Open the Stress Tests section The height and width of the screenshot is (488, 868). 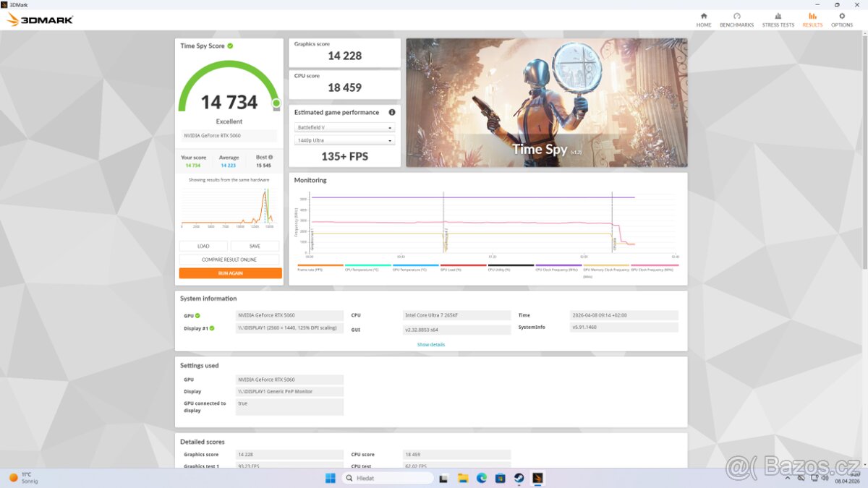(778, 20)
